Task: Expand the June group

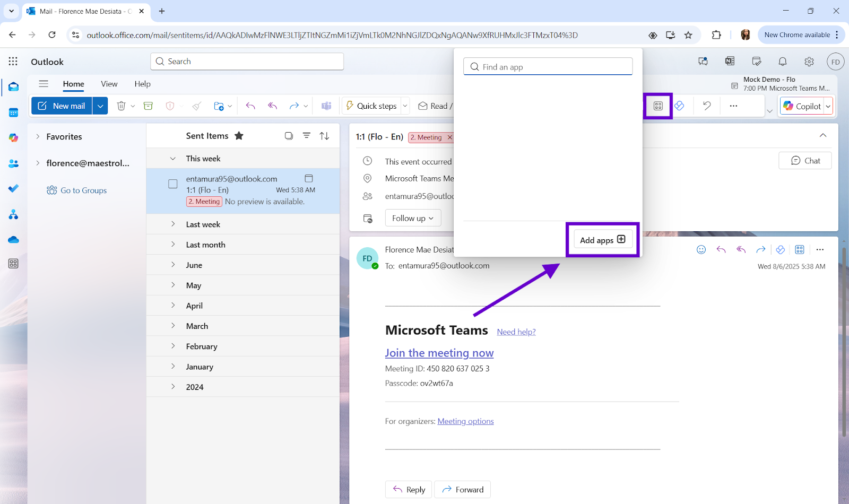Action: [173, 265]
